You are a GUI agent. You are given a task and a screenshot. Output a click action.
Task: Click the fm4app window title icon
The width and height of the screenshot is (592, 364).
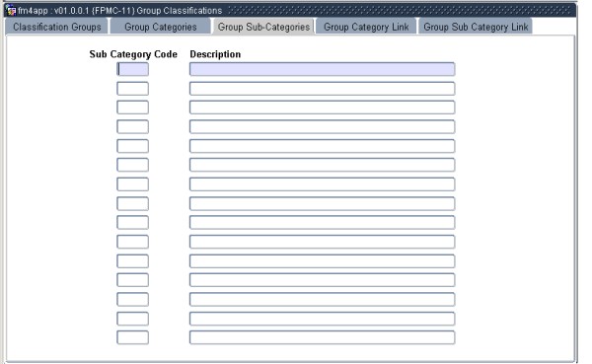pyautogui.click(x=11, y=10)
